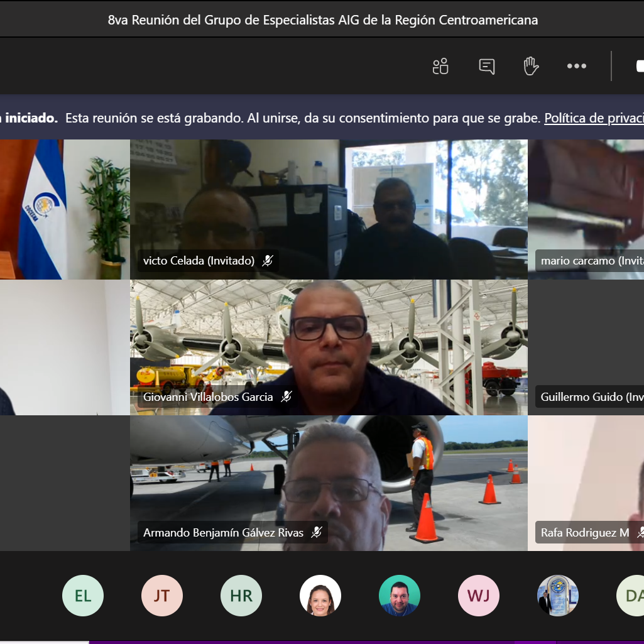The width and height of the screenshot is (644, 644).
Task: Click muted mic icon beside Giovanni Villalobos Garcia
Action: 287,396
